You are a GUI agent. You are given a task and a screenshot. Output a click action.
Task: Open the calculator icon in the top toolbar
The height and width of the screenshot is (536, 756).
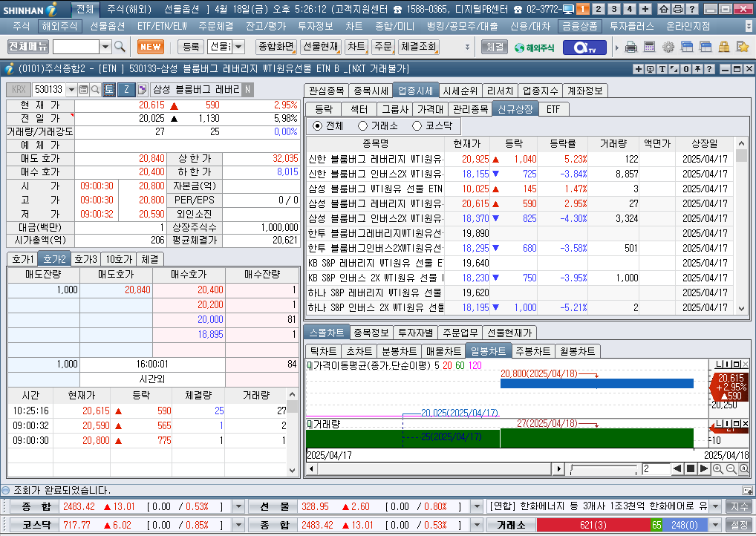650,47
